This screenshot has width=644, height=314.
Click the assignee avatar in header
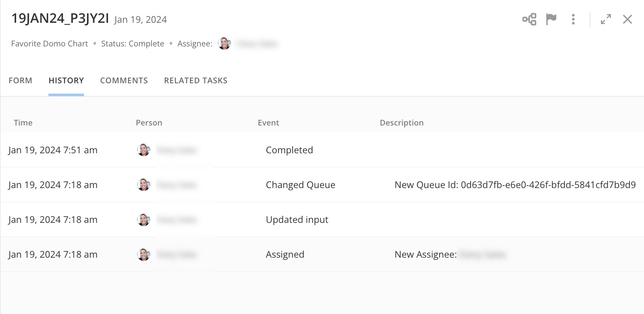point(224,43)
